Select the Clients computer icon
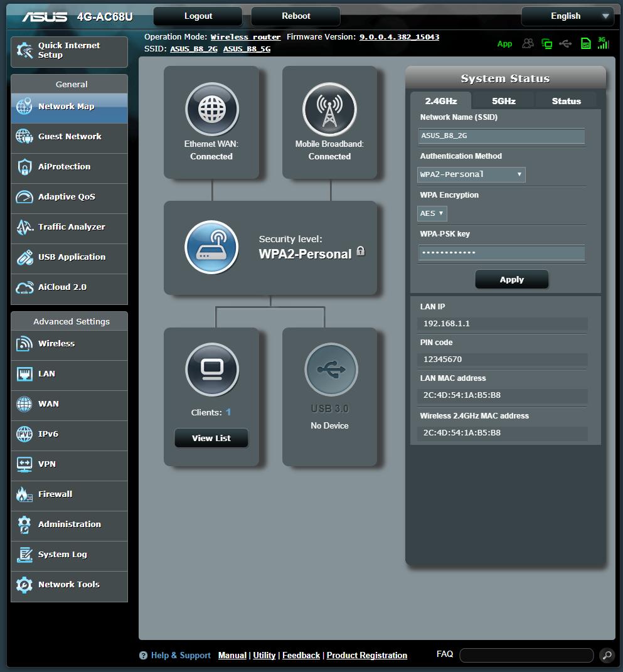623x672 pixels. tap(212, 370)
